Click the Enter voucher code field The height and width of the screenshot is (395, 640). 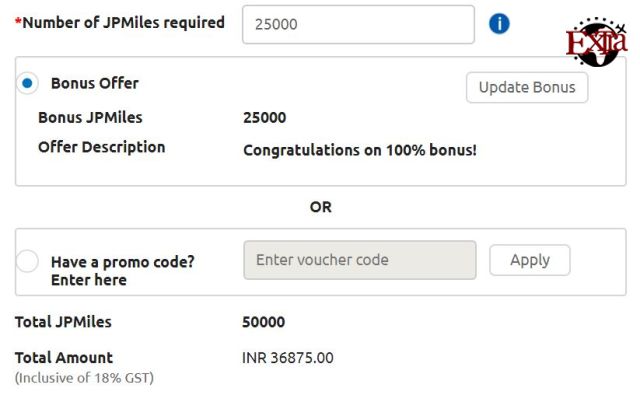click(x=360, y=260)
